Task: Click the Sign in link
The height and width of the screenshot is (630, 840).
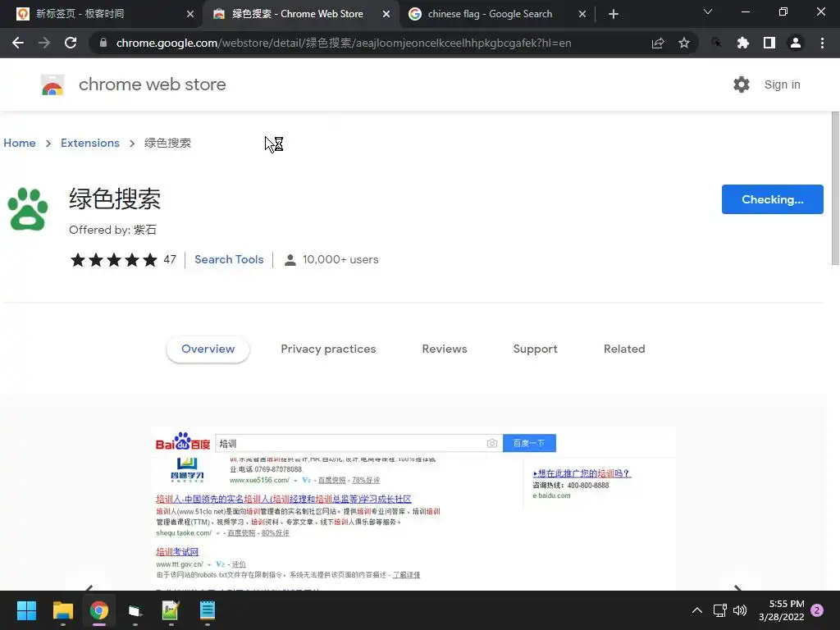Action: tap(782, 84)
